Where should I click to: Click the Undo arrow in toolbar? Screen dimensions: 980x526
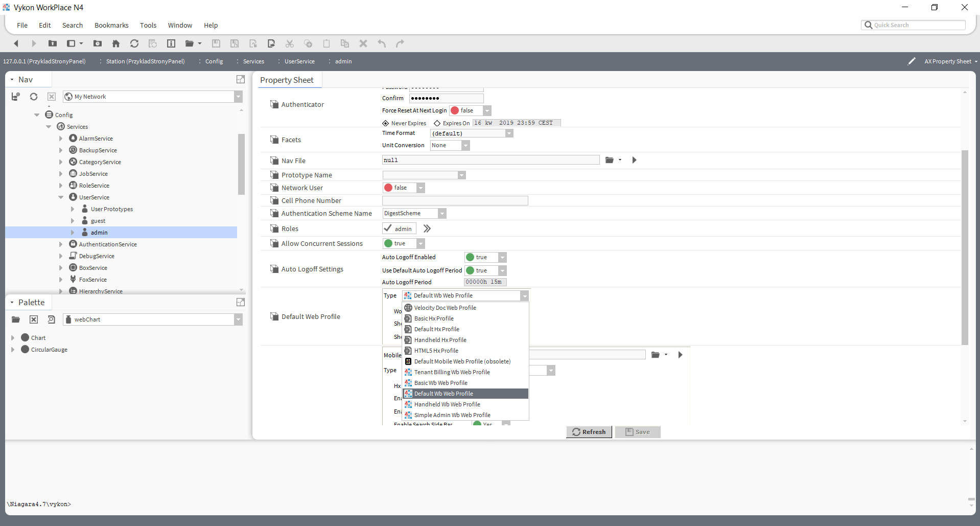click(x=382, y=43)
